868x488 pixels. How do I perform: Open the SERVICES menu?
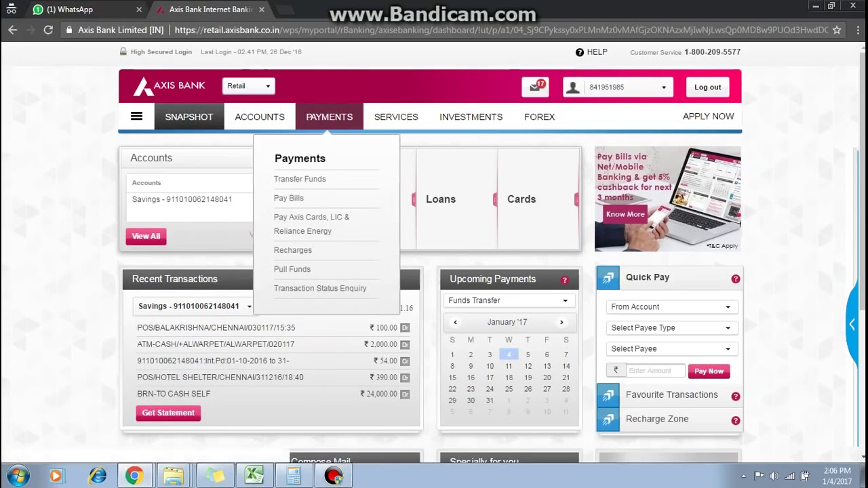(396, 117)
